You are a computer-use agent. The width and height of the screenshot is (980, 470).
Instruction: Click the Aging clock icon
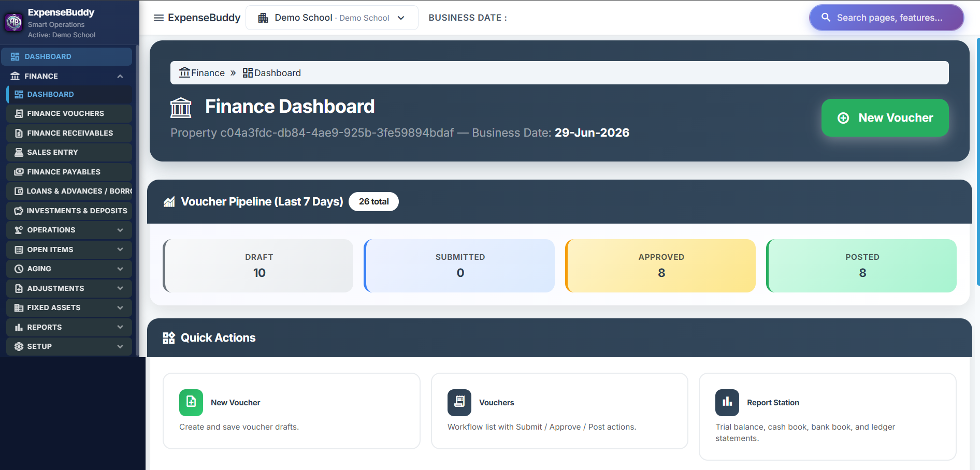19,269
